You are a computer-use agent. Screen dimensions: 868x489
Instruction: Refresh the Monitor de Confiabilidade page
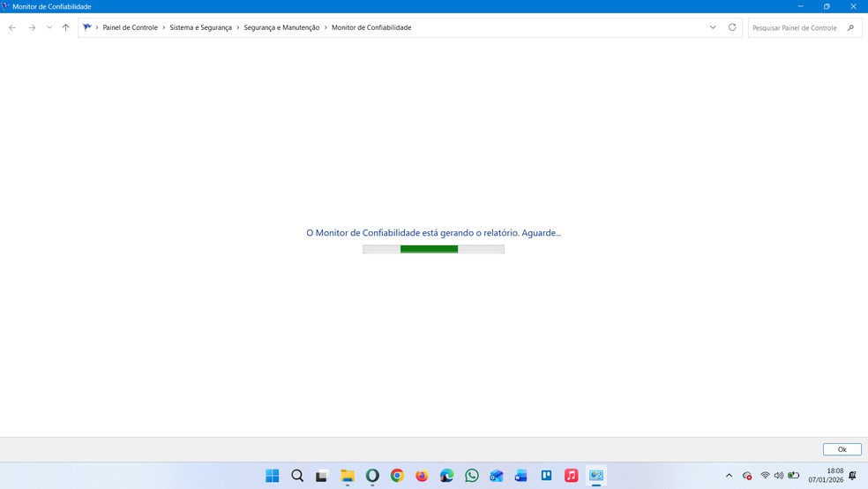coord(732,27)
